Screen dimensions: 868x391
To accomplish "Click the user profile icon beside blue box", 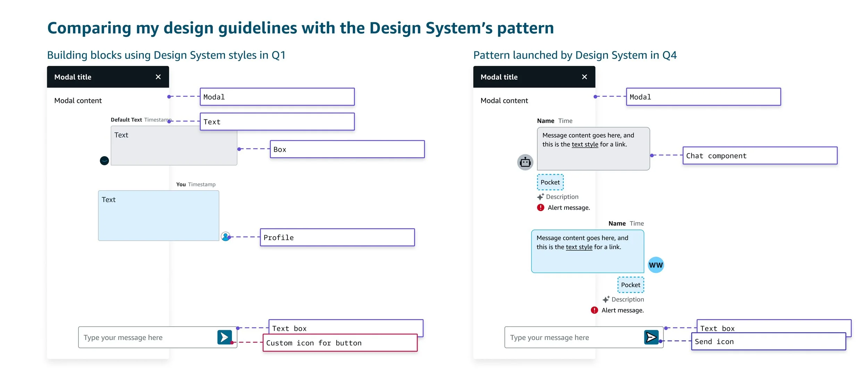I will (x=225, y=237).
